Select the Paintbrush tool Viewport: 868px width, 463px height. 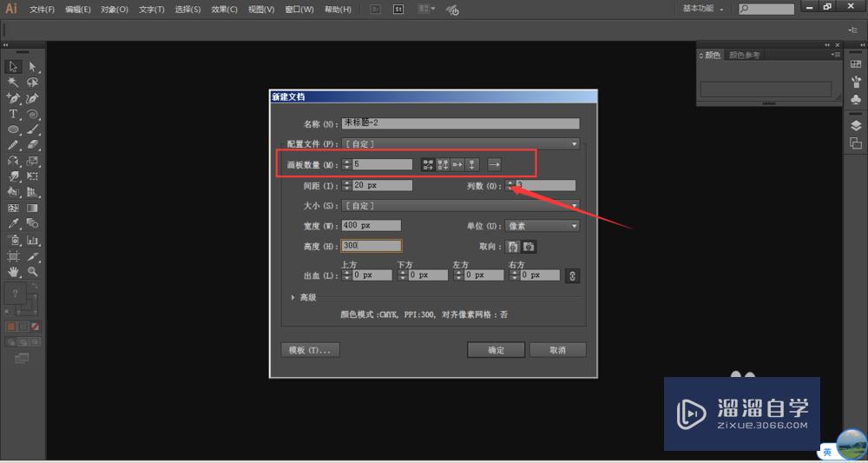33,129
